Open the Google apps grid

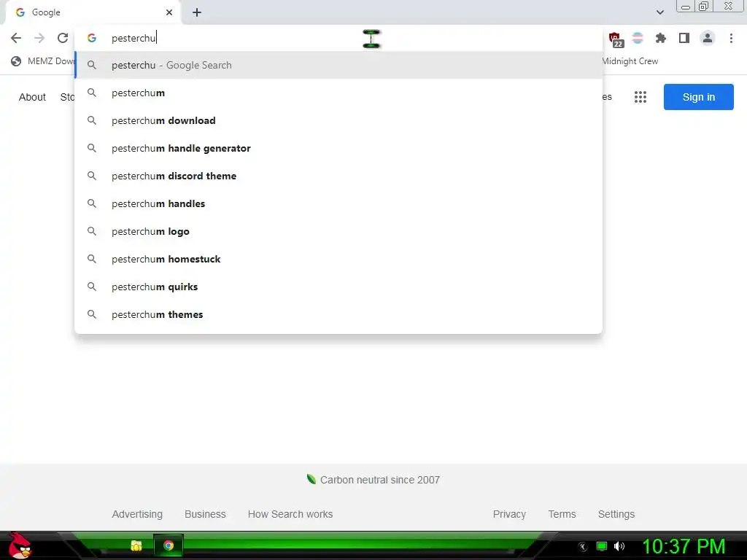(640, 97)
